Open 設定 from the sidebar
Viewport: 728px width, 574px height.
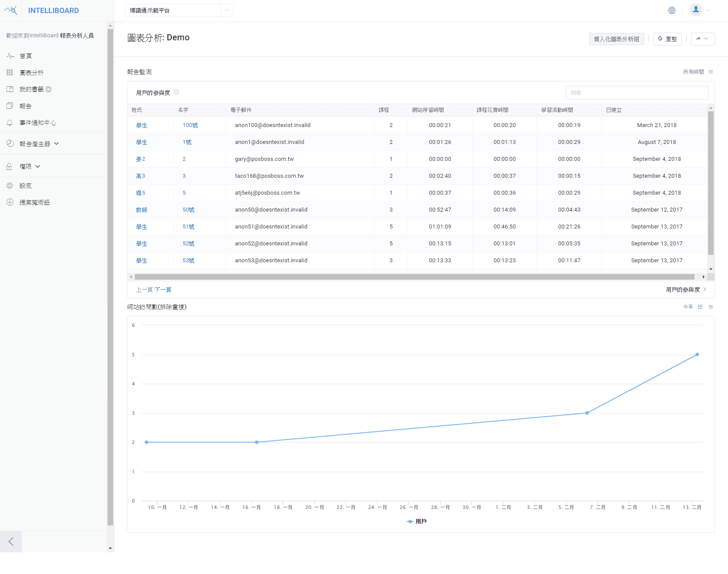coord(25,186)
